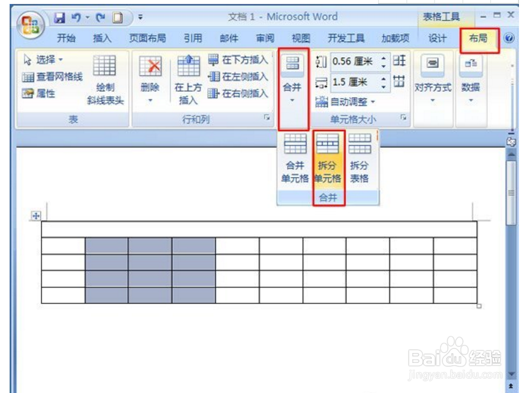Insert column with 在左侧插入
The height and width of the screenshot is (393, 532).
click(238, 76)
